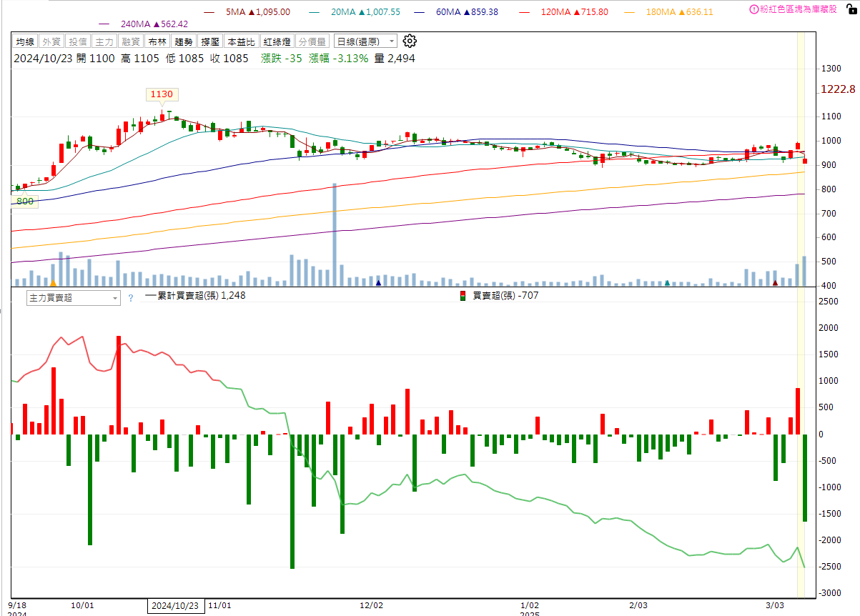Open the chart settings gear icon
860x616 pixels.
[x=410, y=41]
